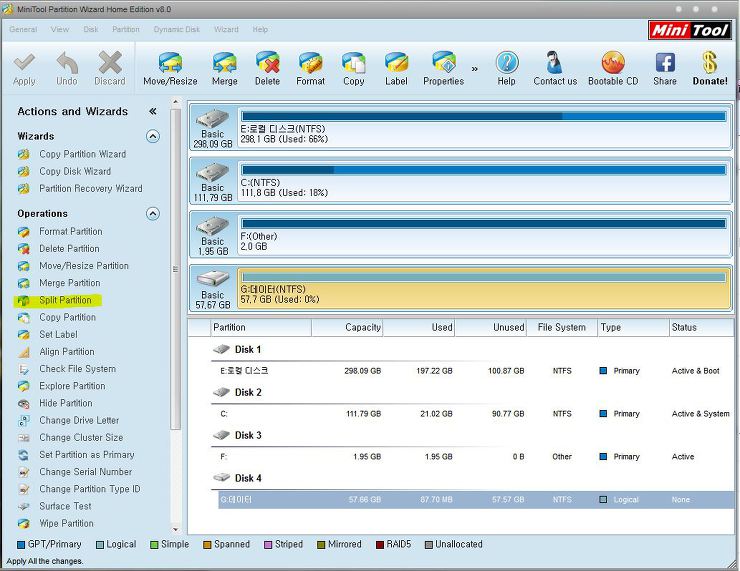Open the View menu
The width and height of the screenshot is (740, 571).
(x=60, y=29)
